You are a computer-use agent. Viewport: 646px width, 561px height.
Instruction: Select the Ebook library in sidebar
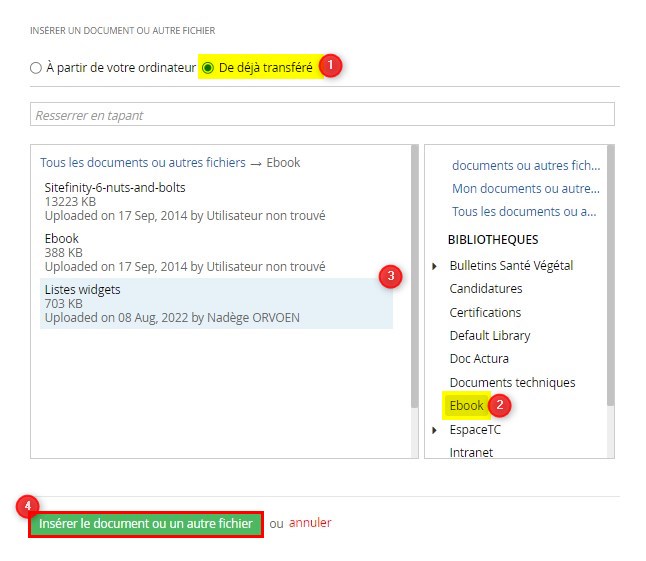click(x=467, y=406)
